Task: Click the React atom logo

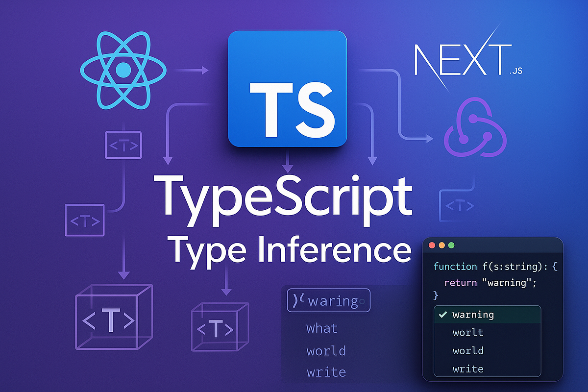Action: [x=123, y=70]
